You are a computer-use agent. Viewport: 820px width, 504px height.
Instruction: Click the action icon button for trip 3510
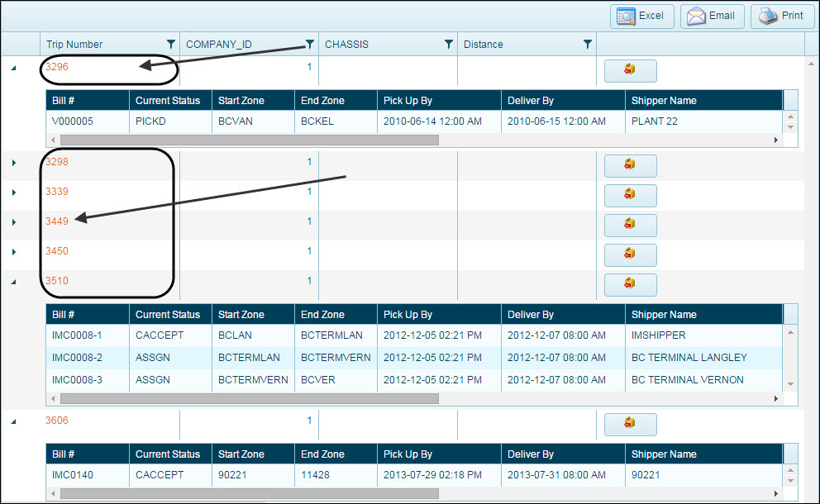(x=630, y=284)
